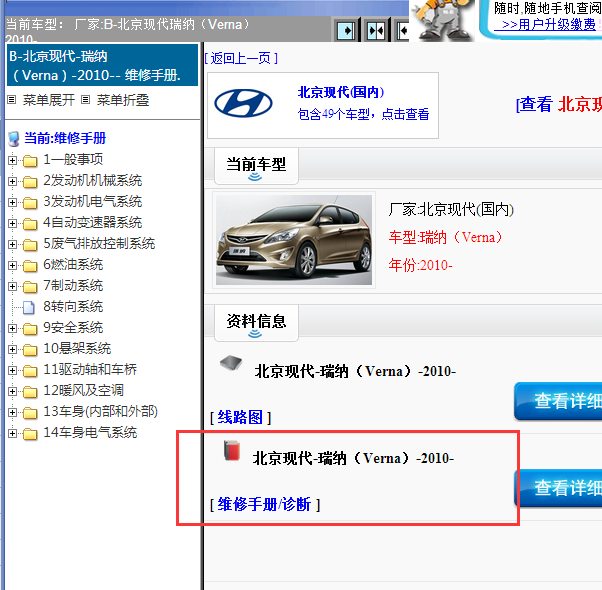Screen dimensions: 602x590
Task: Open the 维修手册/诊断 link
Action: [x=264, y=504]
